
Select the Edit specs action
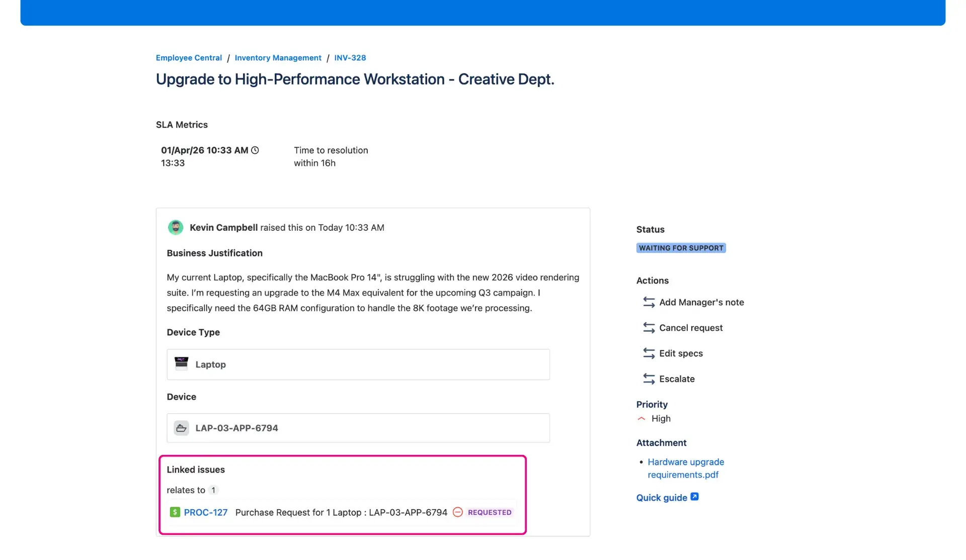point(681,353)
